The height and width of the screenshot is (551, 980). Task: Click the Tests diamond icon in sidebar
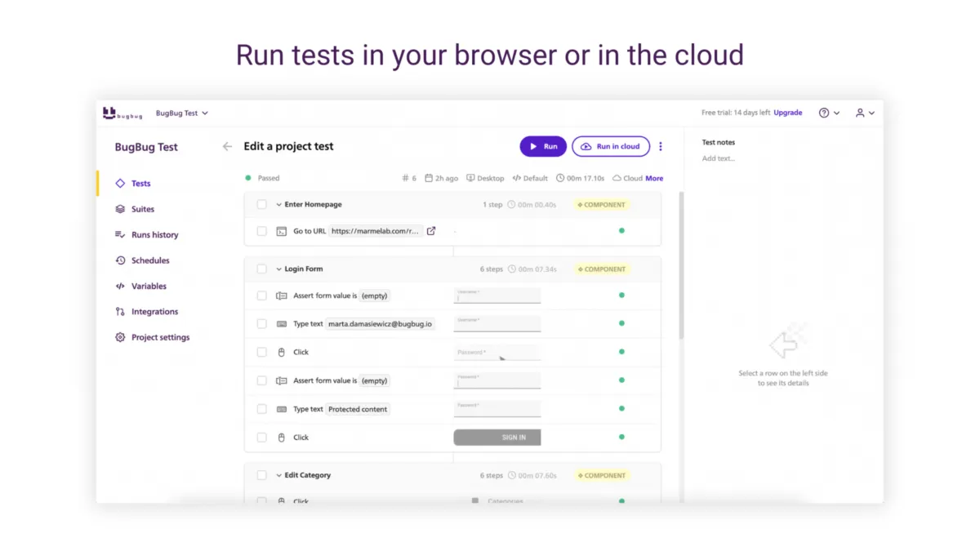[x=120, y=184]
